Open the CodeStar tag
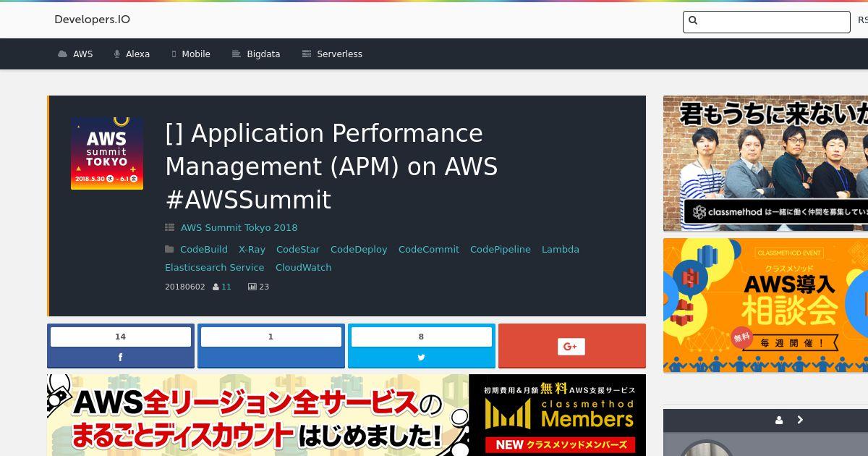 (298, 249)
